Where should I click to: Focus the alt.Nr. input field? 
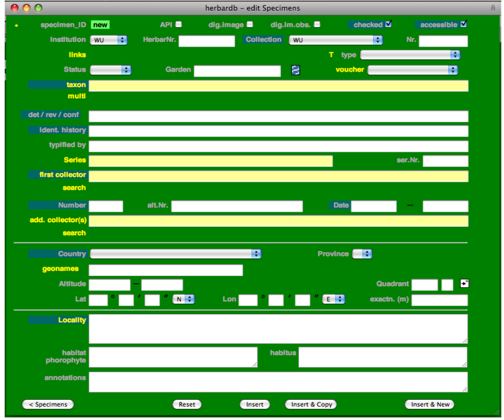[237, 206]
